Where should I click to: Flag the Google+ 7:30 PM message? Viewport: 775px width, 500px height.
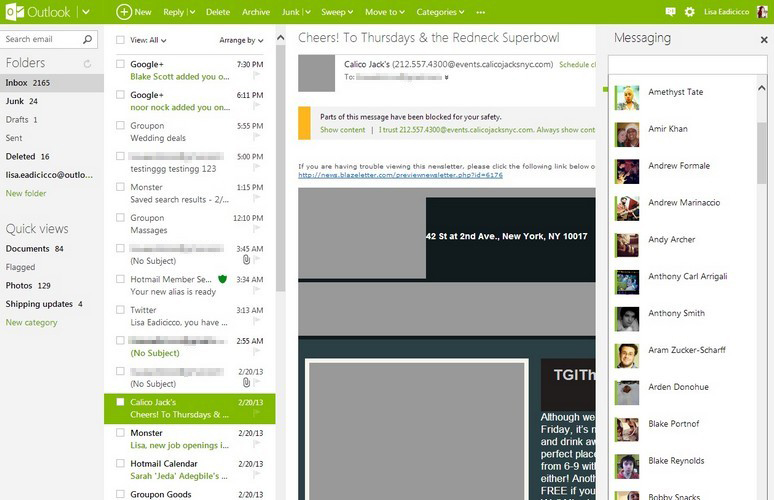tap(257, 76)
